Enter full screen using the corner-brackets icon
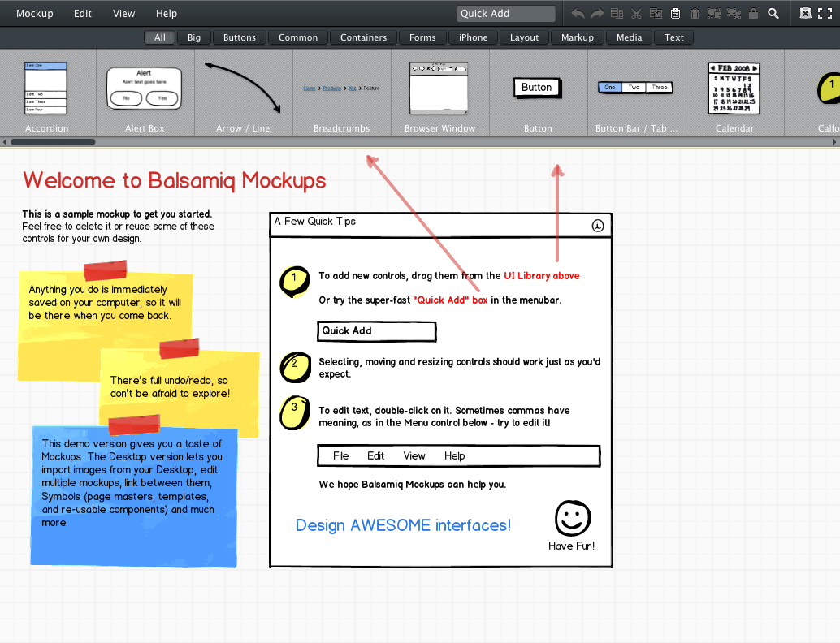Viewport: 840px width, 643px height. [825, 14]
